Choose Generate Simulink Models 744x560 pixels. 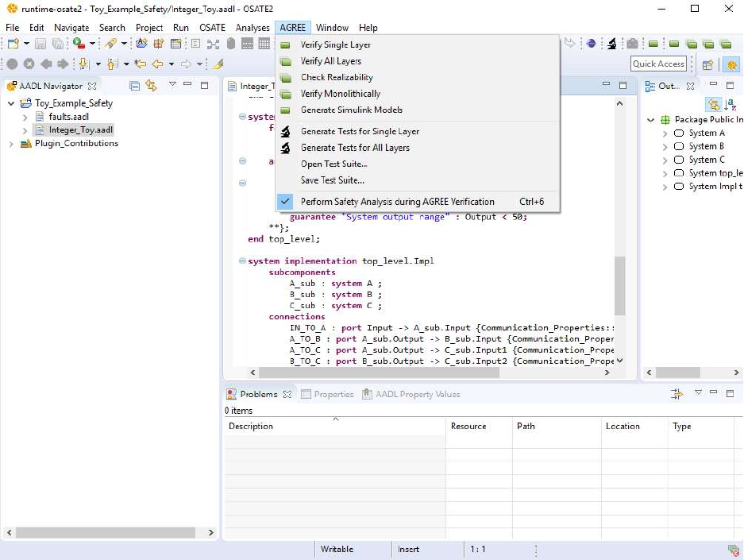point(351,110)
